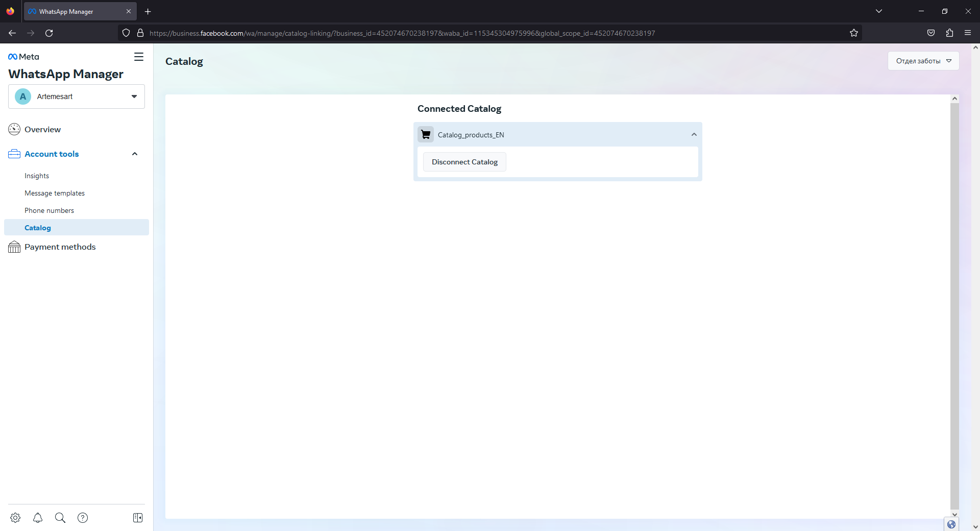
Task: Go to Message templates
Action: tap(55, 193)
